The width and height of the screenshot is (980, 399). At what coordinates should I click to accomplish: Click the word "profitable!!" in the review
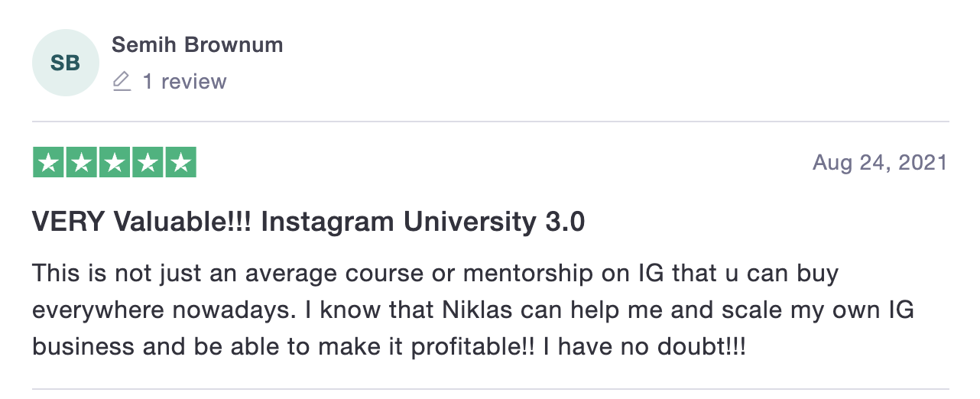pyautogui.click(x=474, y=348)
